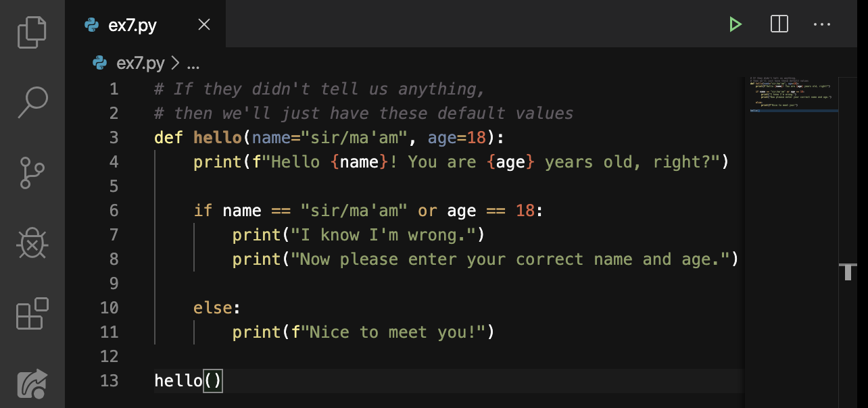Click the minimap to jump in the file
868x408 pixels.
(791, 95)
